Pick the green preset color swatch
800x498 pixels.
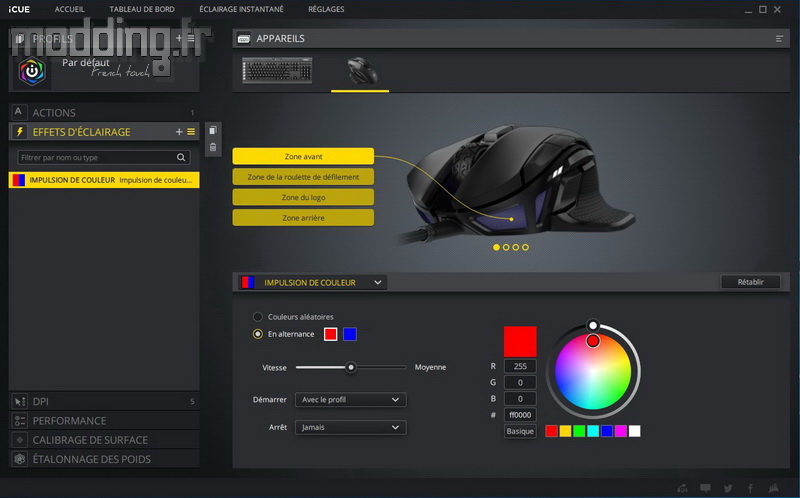[x=579, y=431]
